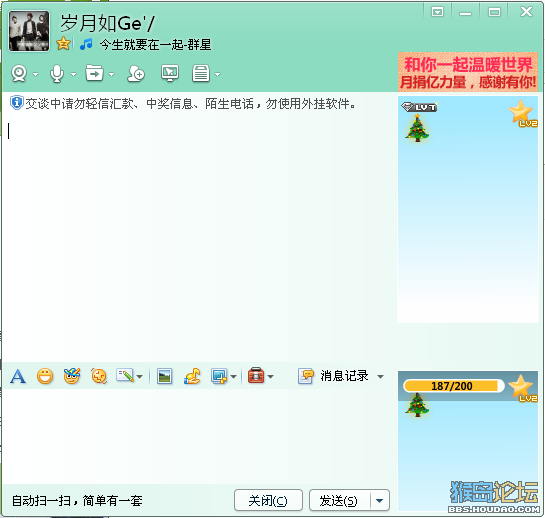Open the smiley emoticon picker
Screen dimensions: 545x518
tap(45, 376)
